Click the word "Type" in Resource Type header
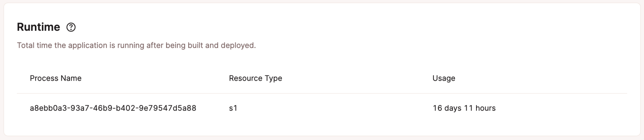The width and height of the screenshot is (644, 140). (x=274, y=78)
